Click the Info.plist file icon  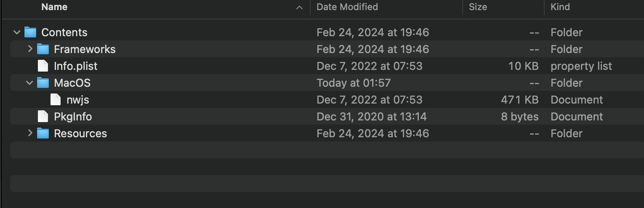pyautogui.click(x=43, y=66)
